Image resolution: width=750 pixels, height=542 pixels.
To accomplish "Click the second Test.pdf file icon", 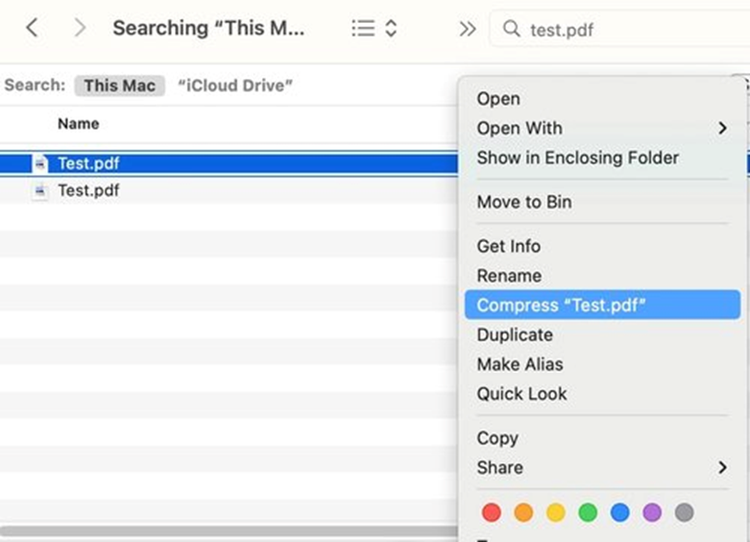I will [40, 191].
